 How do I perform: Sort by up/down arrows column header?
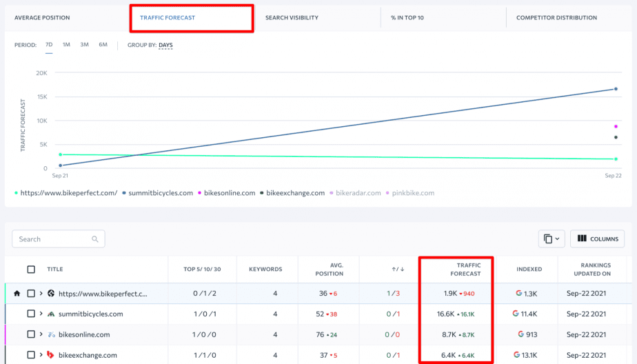pos(398,270)
